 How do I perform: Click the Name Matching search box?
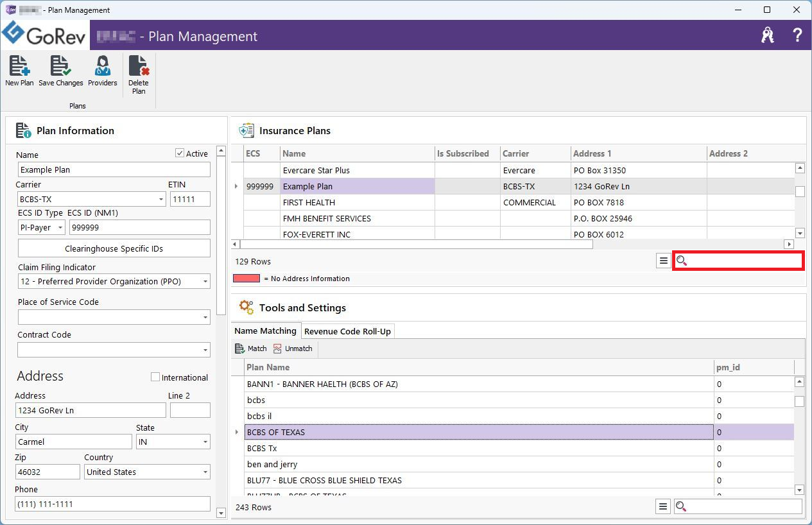coord(738,507)
